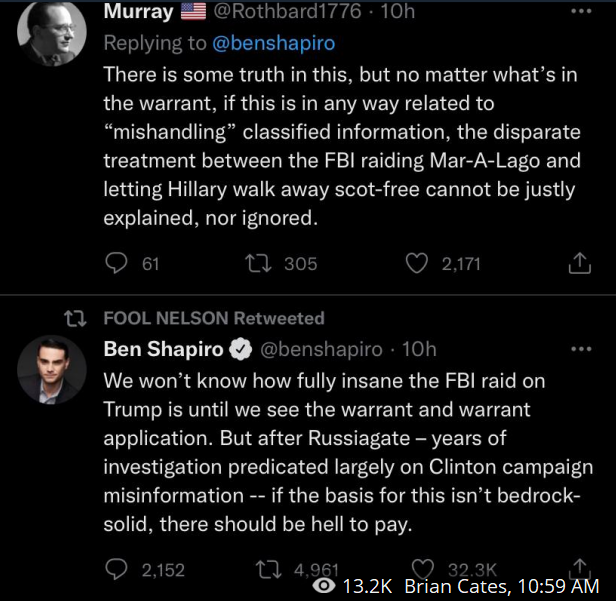
Task: Open the @Rothbard1776 handle
Action: pos(284,12)
